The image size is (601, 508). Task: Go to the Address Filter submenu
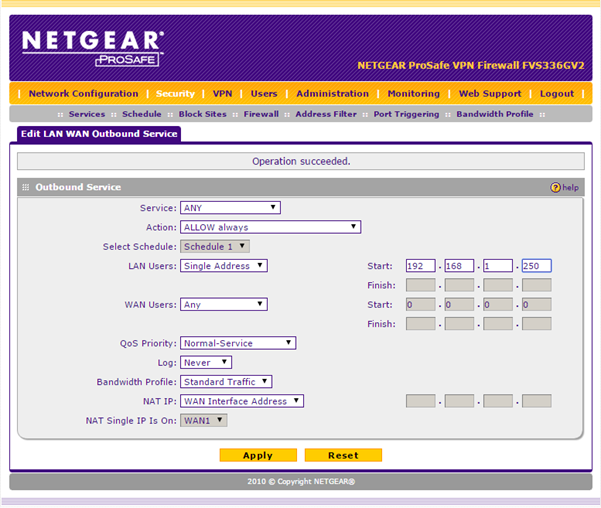pos(326,114)
